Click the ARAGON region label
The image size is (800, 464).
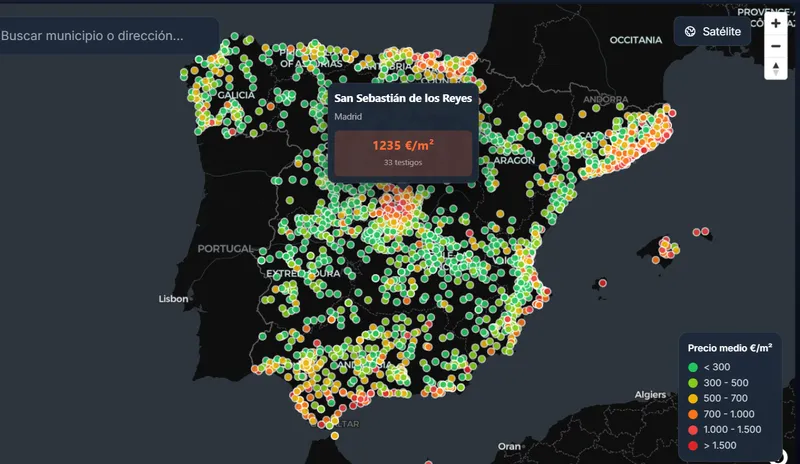[x=514, y=160]
